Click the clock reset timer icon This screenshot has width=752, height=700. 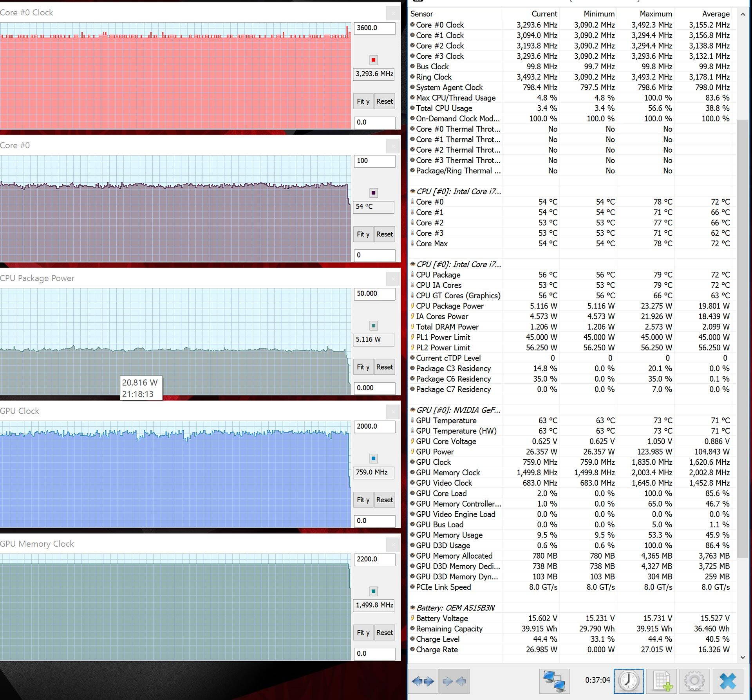click(629, 681)
